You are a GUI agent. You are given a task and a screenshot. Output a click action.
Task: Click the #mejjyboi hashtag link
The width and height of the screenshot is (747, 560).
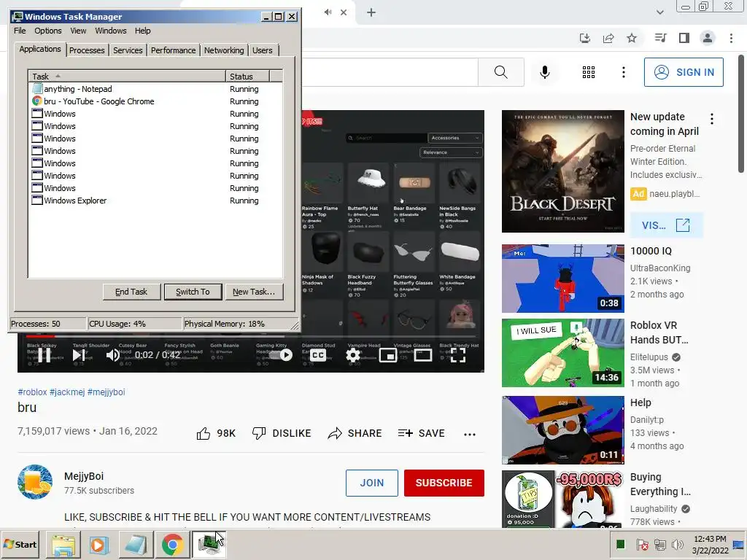(x=107, y=392)
